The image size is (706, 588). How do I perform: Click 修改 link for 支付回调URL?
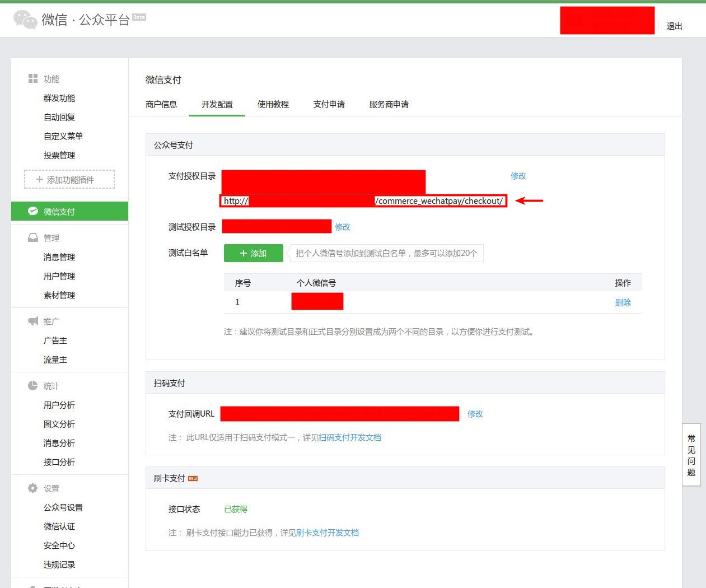(x=475, y=414)
